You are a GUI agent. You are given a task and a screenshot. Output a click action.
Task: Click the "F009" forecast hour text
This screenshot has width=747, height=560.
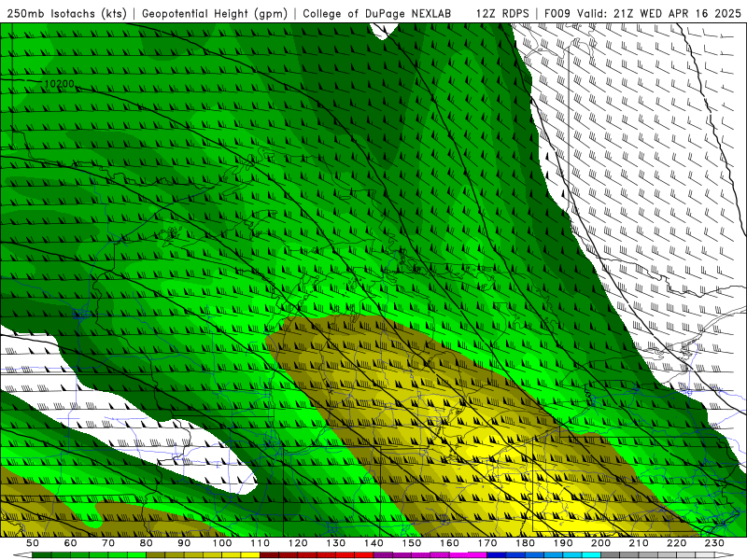click(x=558, y=14)
